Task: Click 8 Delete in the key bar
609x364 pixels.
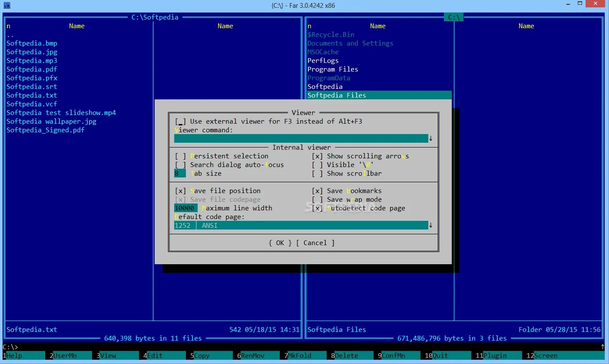Action: point(352,356)
